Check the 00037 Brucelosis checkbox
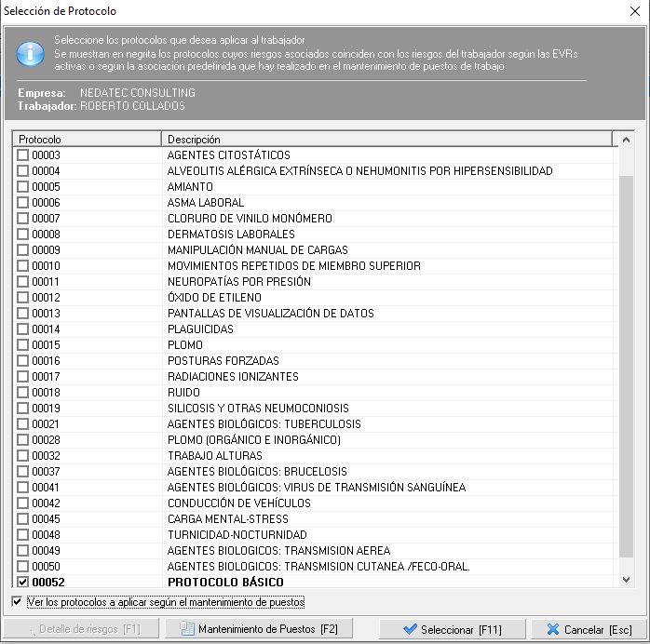 (22, 471)
